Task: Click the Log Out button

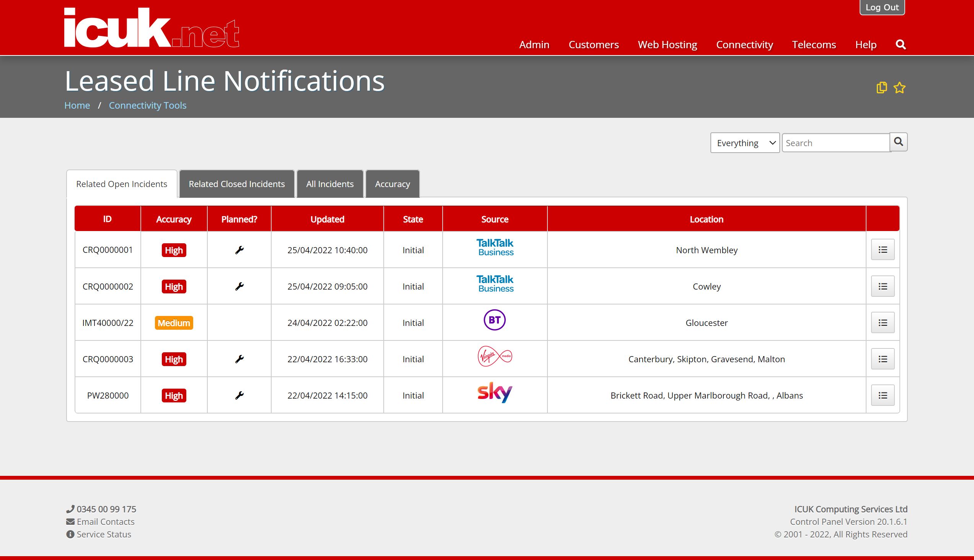Action: (882, 7)
